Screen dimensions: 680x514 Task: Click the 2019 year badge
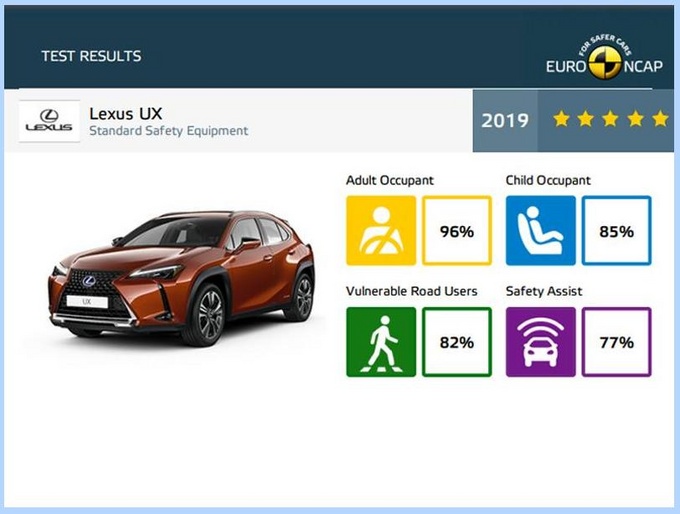[x=505, y=121]
